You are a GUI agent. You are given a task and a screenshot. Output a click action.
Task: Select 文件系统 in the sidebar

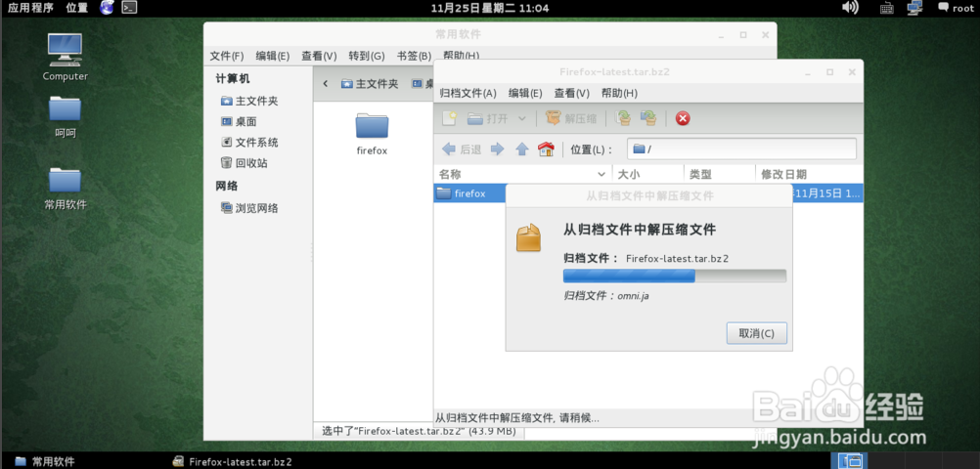pos(249,143)
